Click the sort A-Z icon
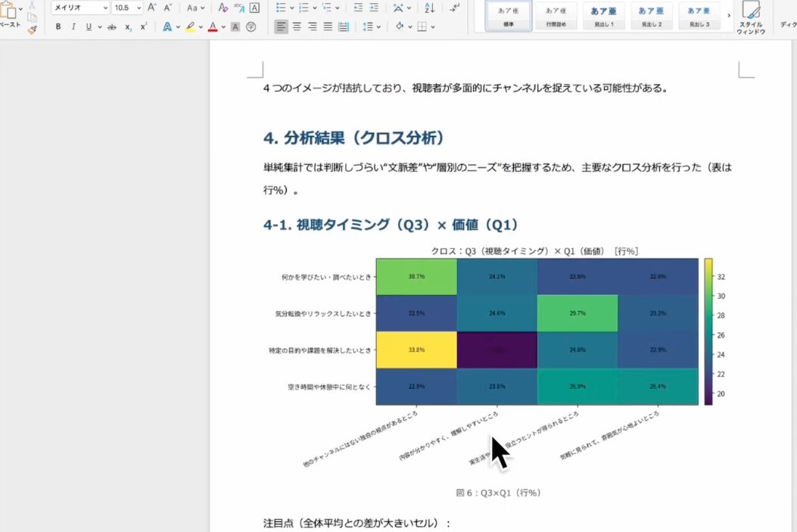 [x=429, y=8]
